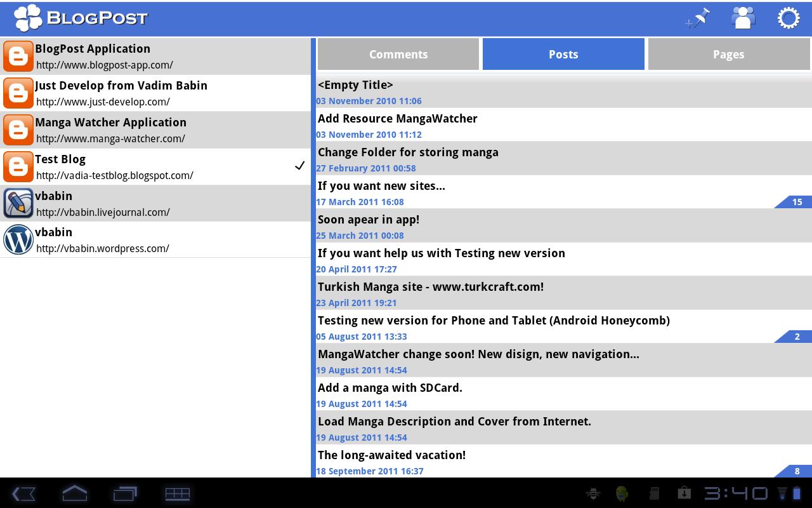The image size is (812, 508).
Task: Click the green Android notification icon
Action: point(622,493)
